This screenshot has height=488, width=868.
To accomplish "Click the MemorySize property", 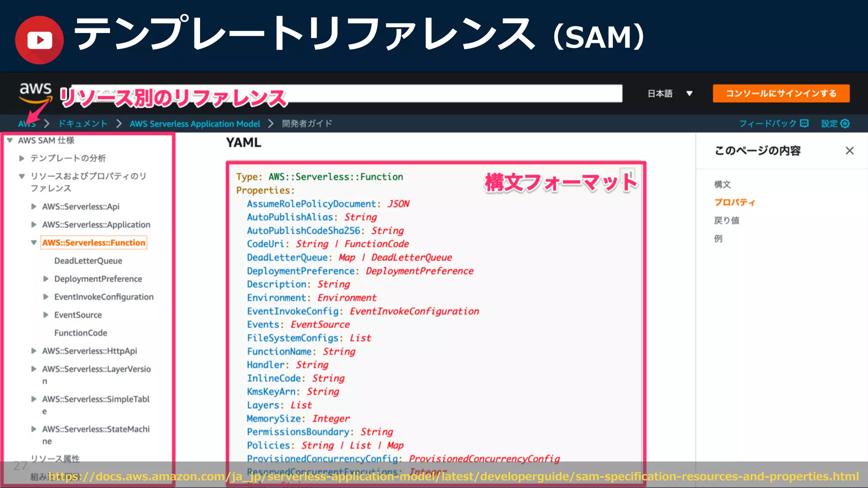I will click(x=274, y=419).
